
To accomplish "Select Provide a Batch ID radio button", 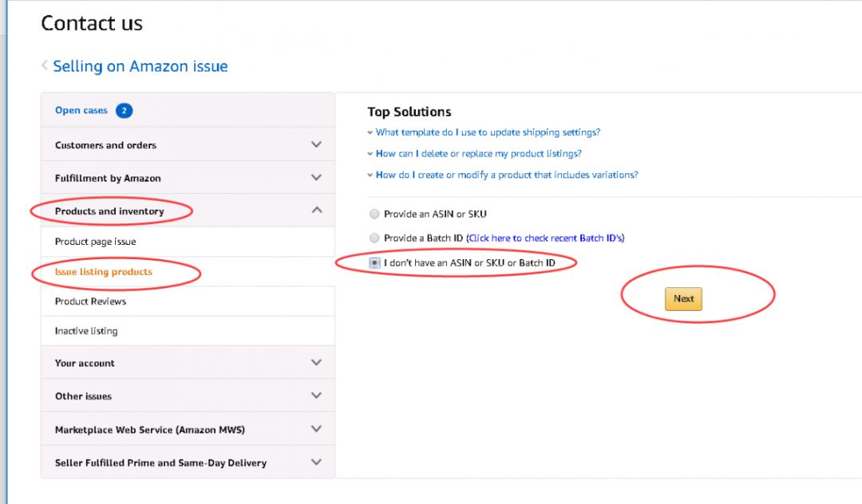I will click(374, 238).
